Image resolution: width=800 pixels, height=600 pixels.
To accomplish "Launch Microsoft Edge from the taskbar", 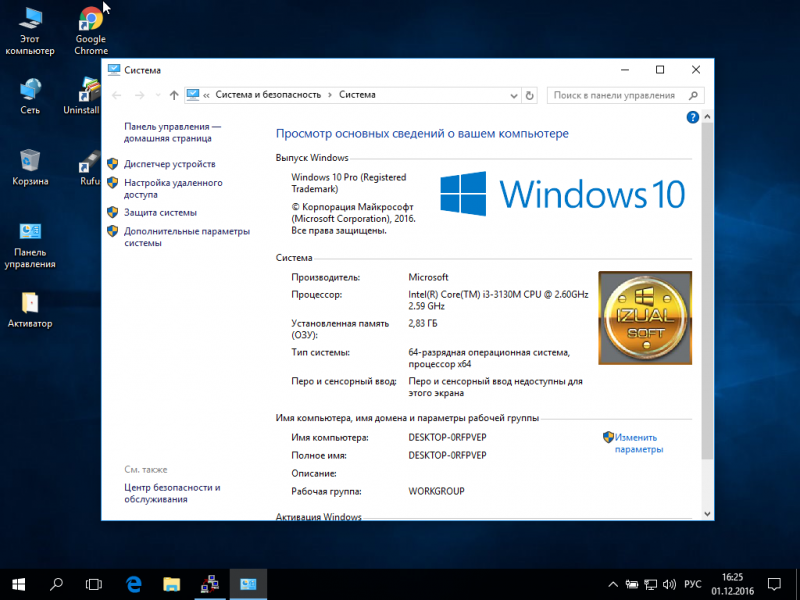I will [x=133, y=584].
